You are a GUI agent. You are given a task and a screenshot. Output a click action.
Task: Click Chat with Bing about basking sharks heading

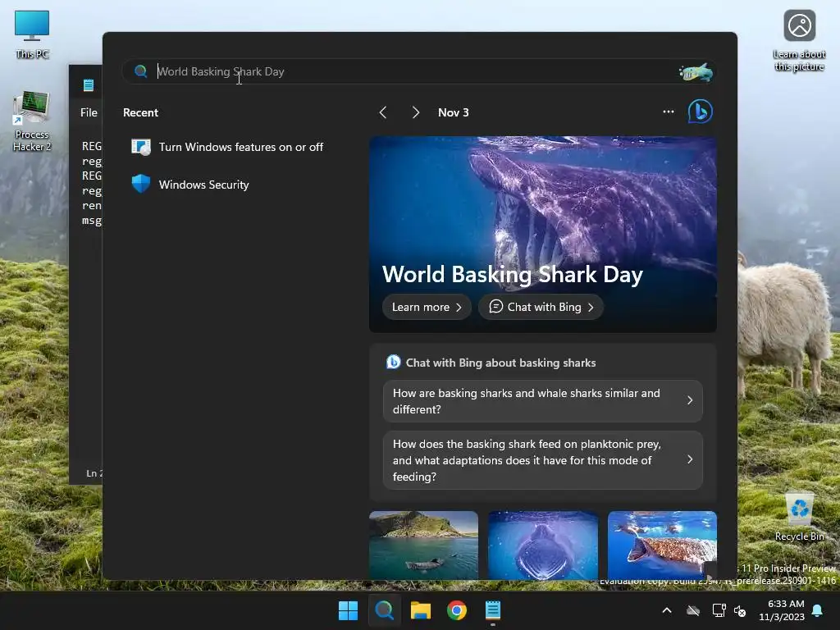coord(500,363)
